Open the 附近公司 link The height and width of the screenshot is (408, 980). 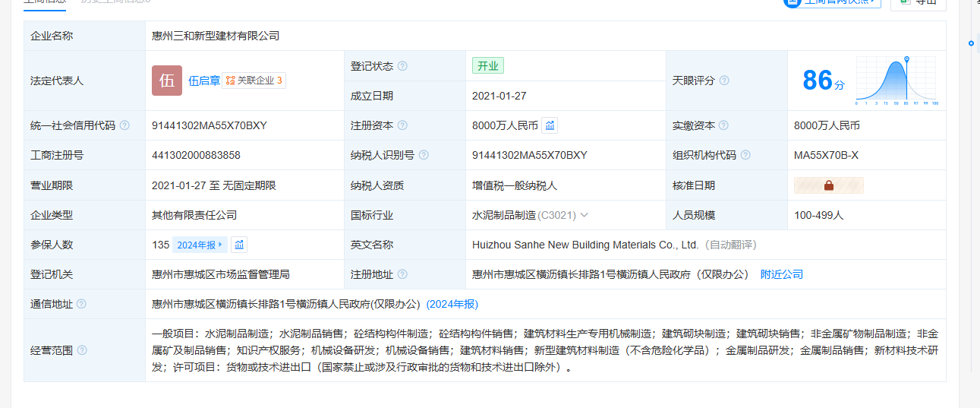(782, 274)
